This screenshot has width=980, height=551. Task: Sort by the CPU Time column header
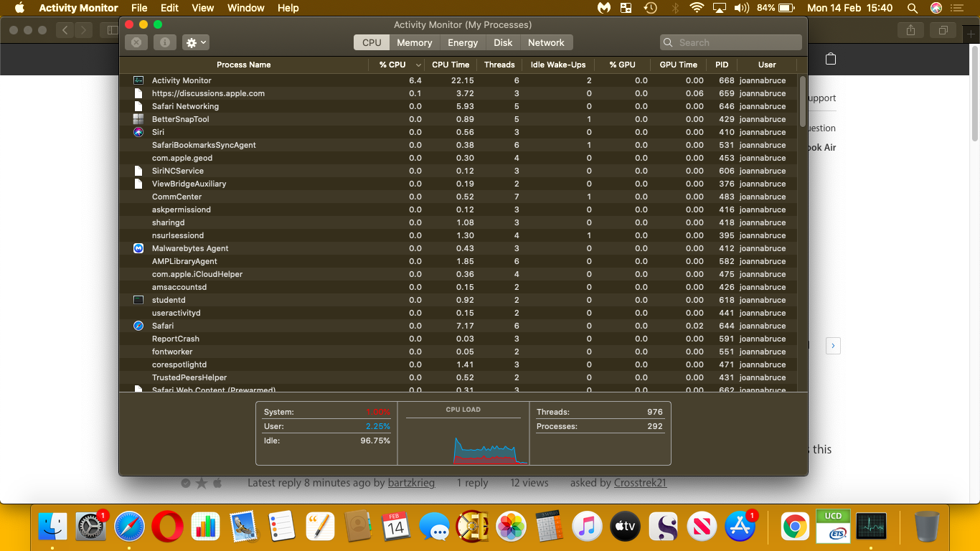(x=451, y=65)
